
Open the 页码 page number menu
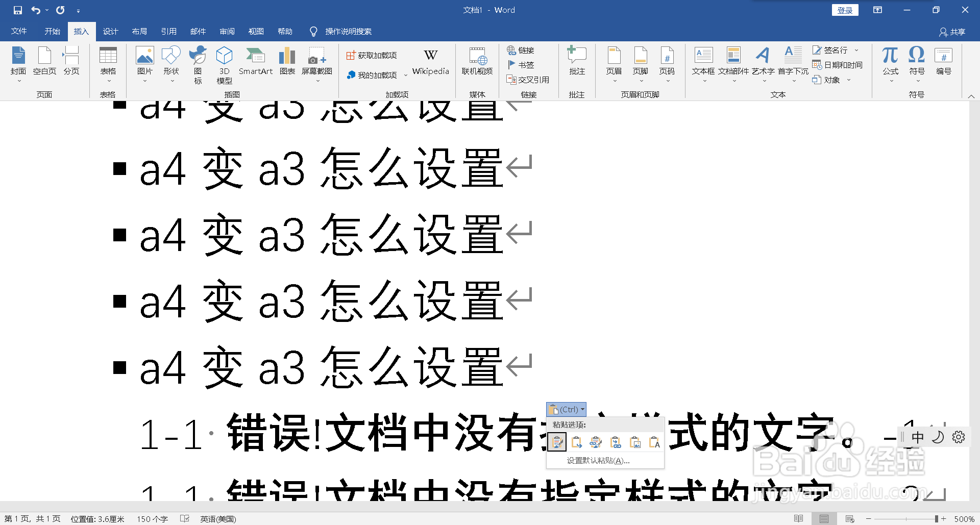click(667, 65)
